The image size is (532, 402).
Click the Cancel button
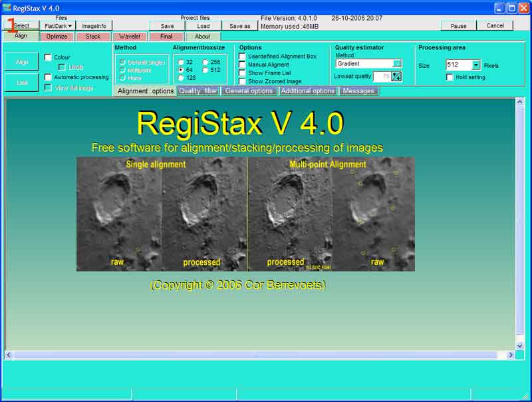point(495,25)
